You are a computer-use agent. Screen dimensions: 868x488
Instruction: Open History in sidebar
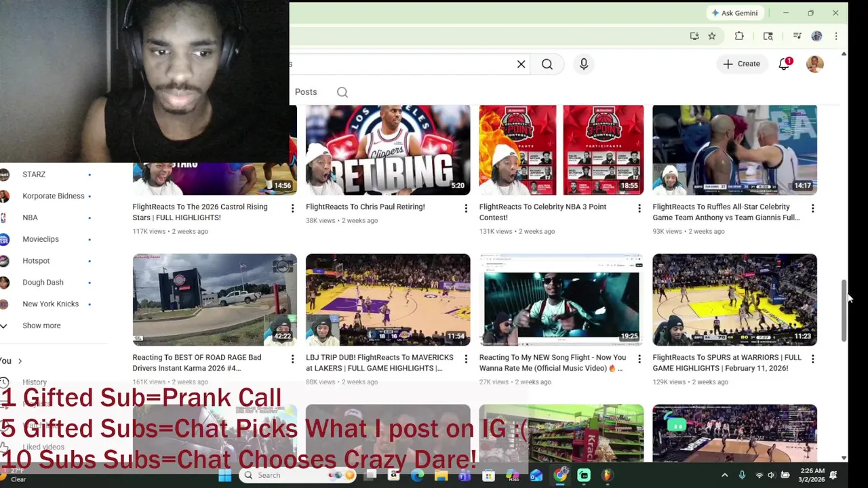[34, 383]
